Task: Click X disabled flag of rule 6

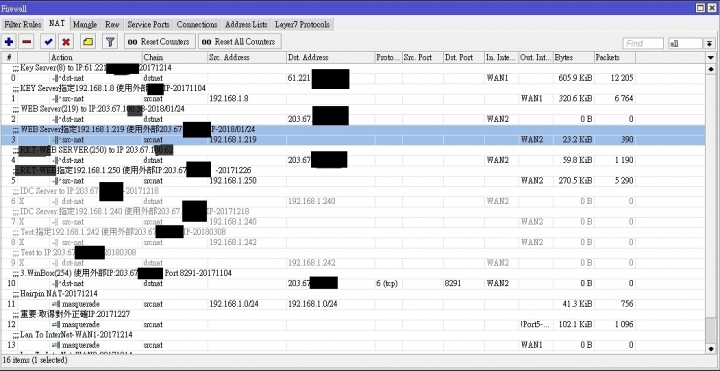Action: 22,201
